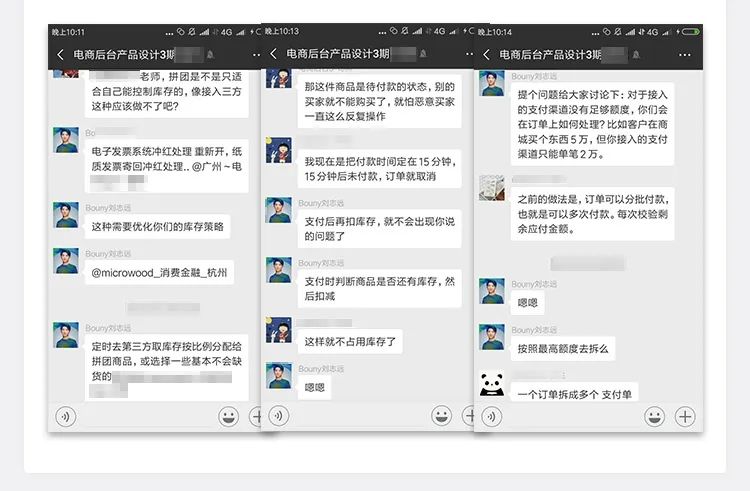Open the more options dots in 10:11 chat

click(256, 55)
